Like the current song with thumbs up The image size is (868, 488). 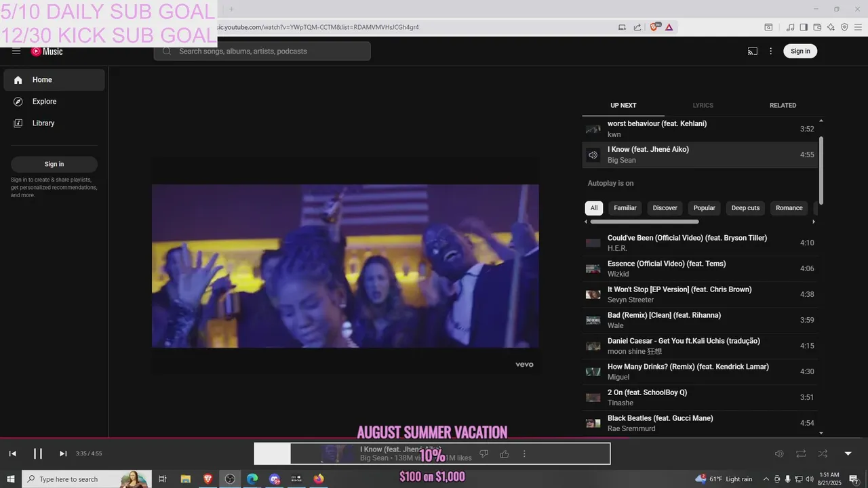click(x=505, y=453)
